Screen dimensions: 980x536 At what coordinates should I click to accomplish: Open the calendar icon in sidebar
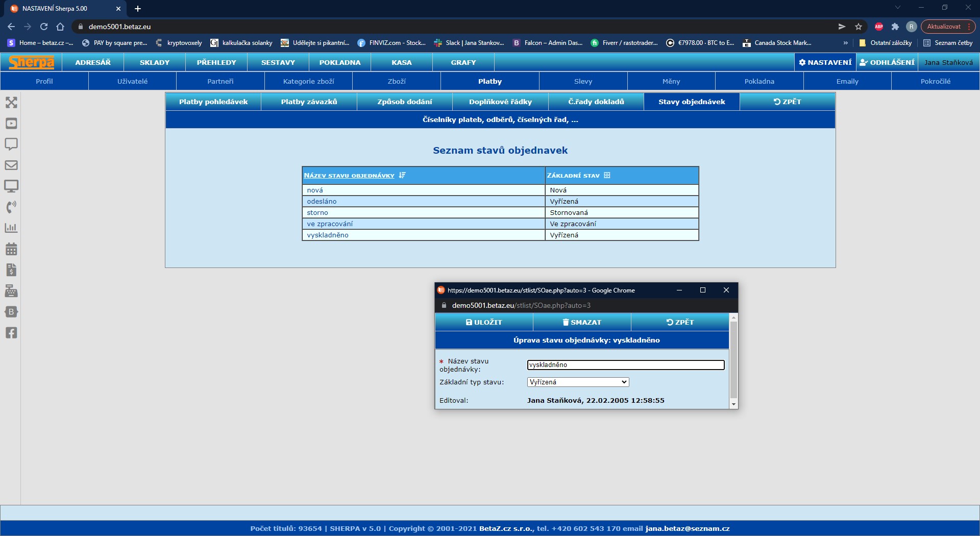click(11, 249)
